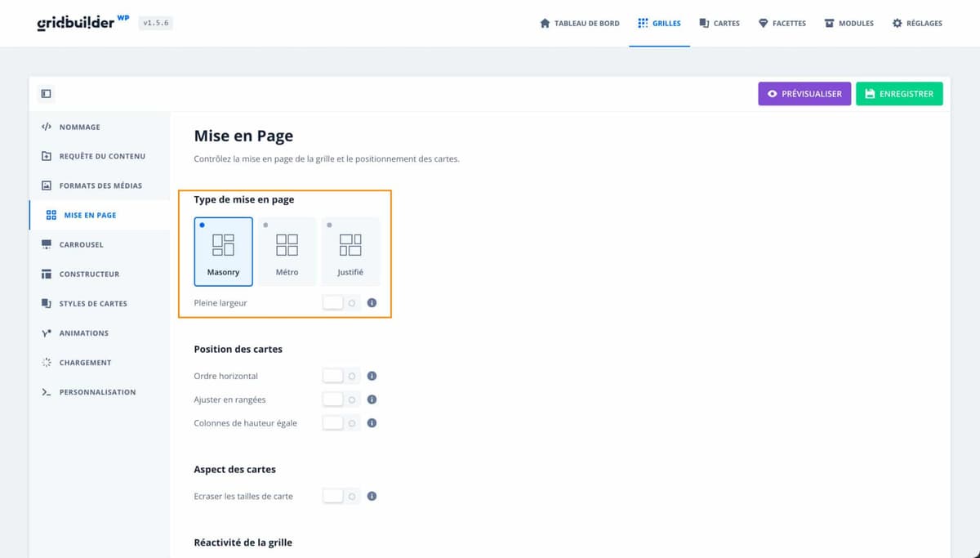980x558 pixels.
Task: Save the grid with Enregistrer
Action: 899,93
